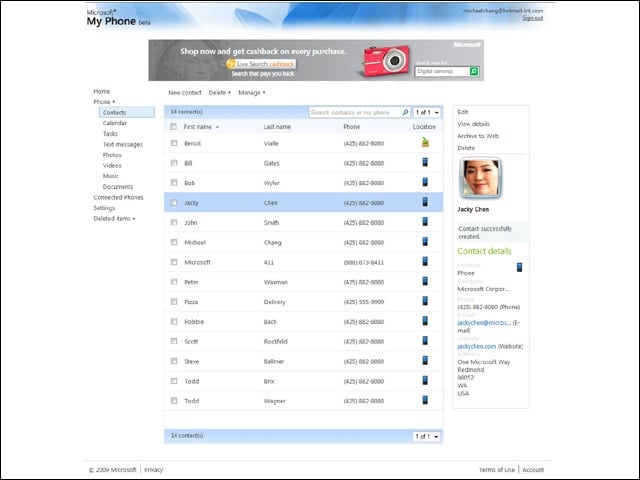This screenshot has width=640, height=480.
Task: Click Jacky Chen's profile photo
Action: click(480, 178)
